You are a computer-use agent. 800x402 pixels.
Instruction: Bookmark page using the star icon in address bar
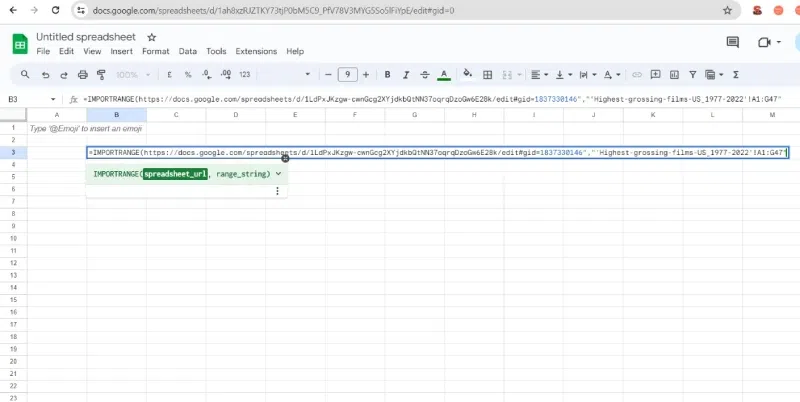point(728,10)
